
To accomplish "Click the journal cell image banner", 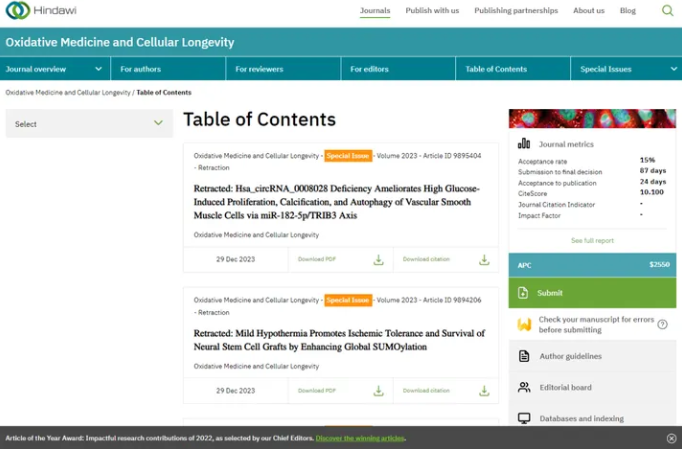I will (592, 118).
